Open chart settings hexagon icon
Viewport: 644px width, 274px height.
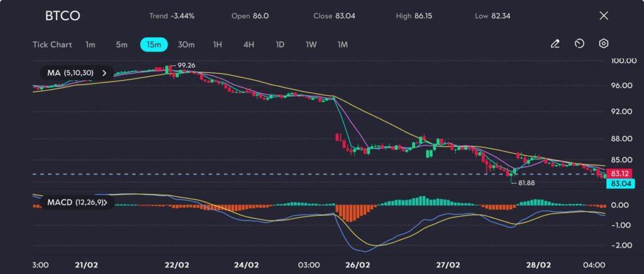tap(603, 44)
